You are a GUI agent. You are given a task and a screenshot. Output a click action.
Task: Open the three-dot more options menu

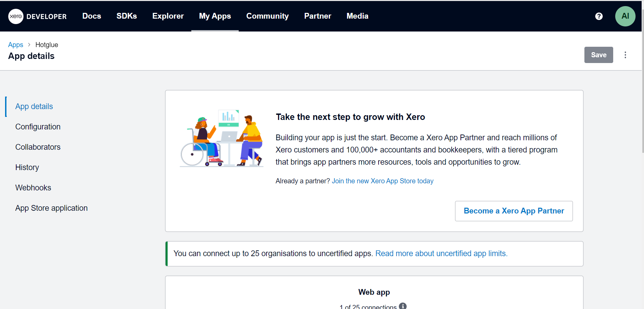pyautogui.click(x=625, y=55)
